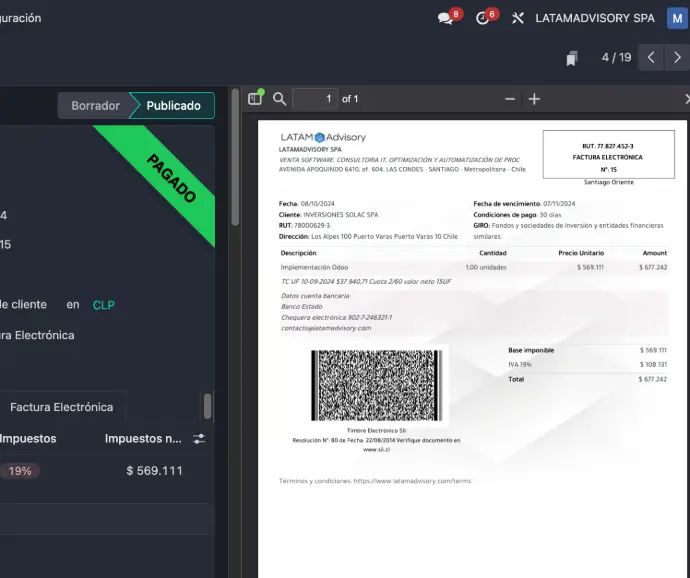Select the Publicado status

(173, 106)
